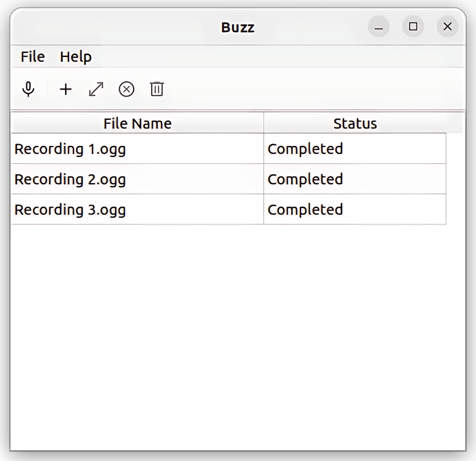Click the Buzz title bar text
Image resolution: width=476 pixels, height=461 pixels.
pos(238,27)
